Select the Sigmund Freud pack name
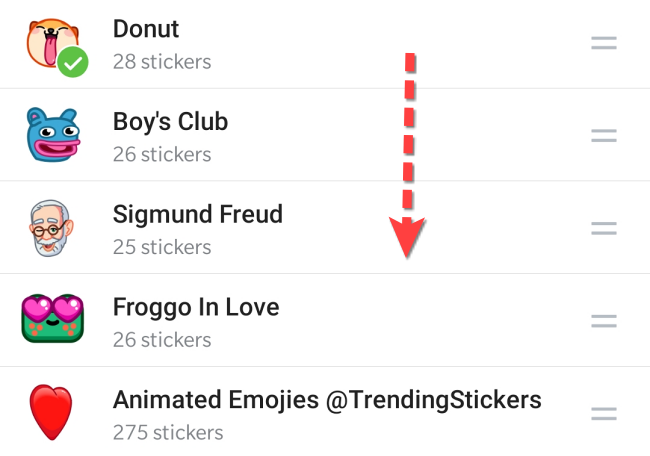Image resolution: width=650 pixels, height=456 pixels. 197,214
